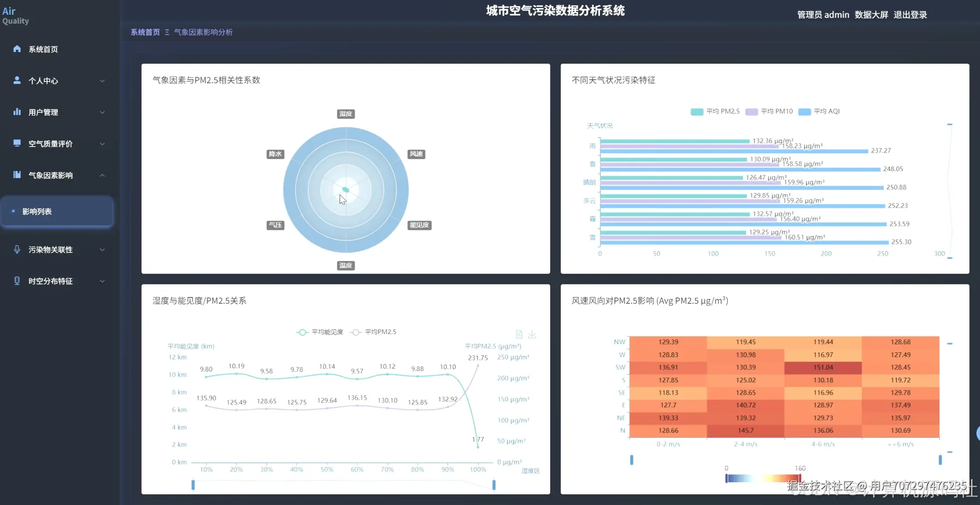Click the 不同天气状况污染特征 chart title
980x505 pixels.
(613, 80)
